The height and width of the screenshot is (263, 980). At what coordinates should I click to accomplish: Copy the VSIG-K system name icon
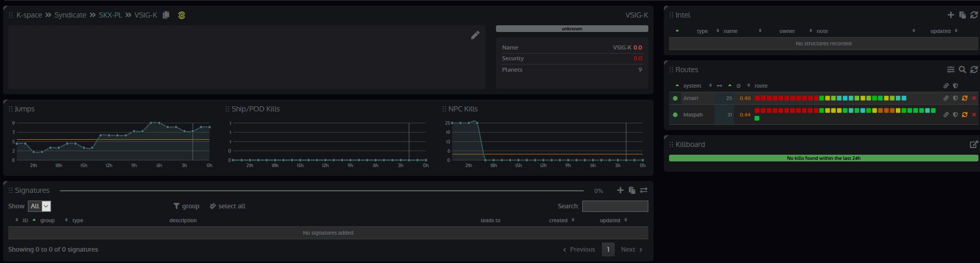coord(166,15)
